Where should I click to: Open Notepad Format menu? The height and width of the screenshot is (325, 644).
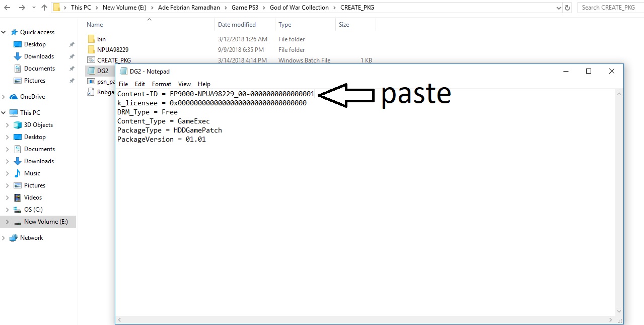pyautogui.click(x=162, y=84)
